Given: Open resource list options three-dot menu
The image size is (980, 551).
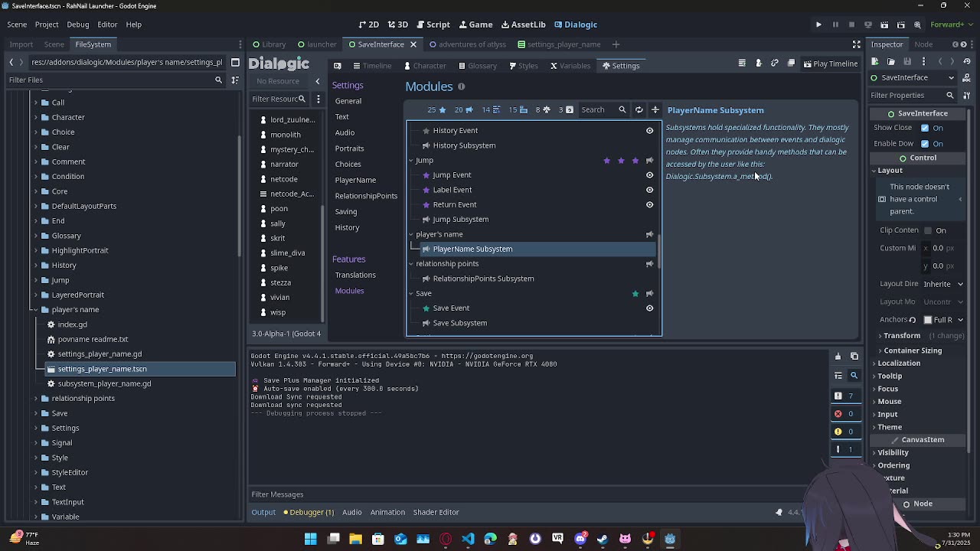Looking at the screenshot, I should pos(318,99).
